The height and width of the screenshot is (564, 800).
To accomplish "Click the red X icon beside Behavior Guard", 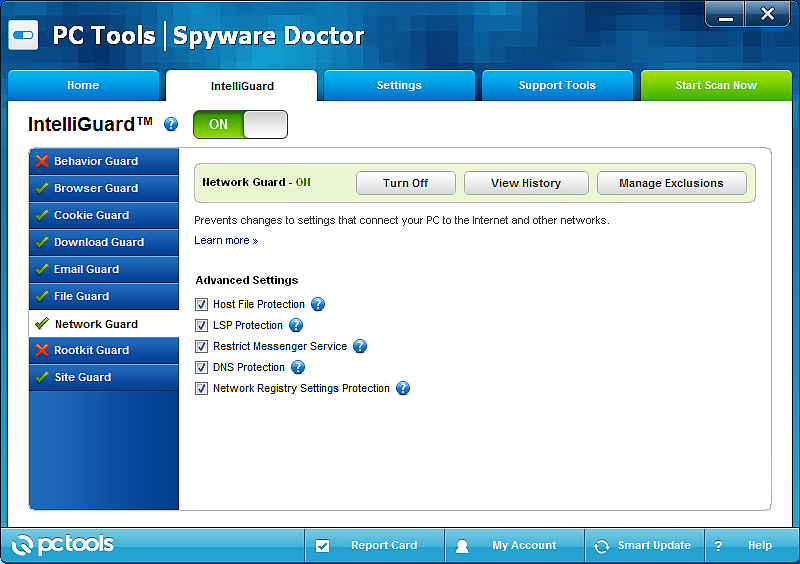I will (42, 161).
